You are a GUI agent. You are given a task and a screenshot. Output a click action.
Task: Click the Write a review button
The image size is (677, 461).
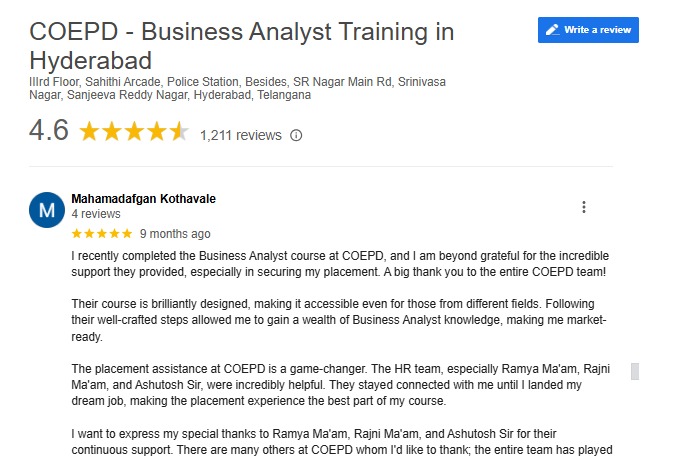(588, 30)
